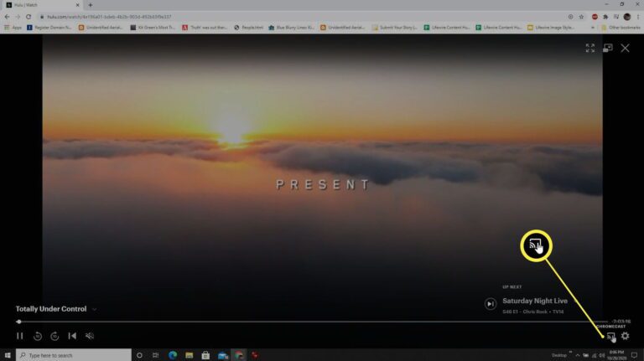Click the Windows taskbar search box
The width and height of the screenshot is (644, 361).
(74, 355)
